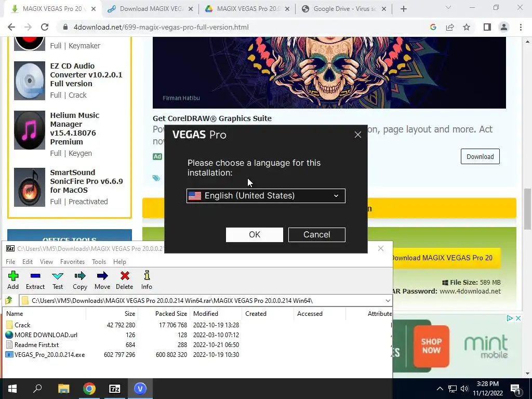Open the installation language dropdown
The image size is (532, 399).
click(266, 196)
